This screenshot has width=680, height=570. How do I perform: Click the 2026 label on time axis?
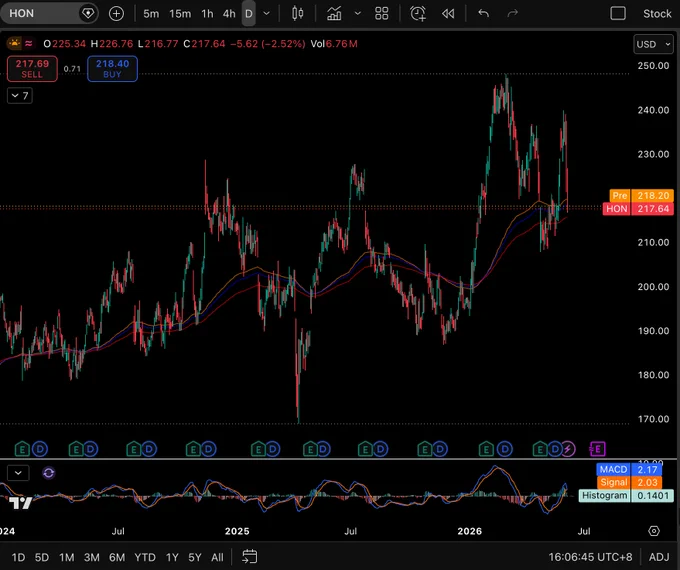(x=470, y=531)
